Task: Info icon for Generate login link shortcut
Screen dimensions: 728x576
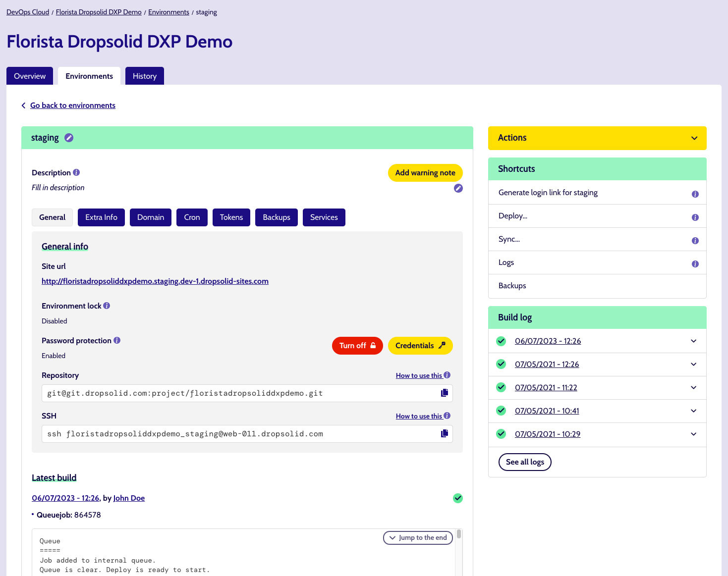Action: tap(695, 194)
